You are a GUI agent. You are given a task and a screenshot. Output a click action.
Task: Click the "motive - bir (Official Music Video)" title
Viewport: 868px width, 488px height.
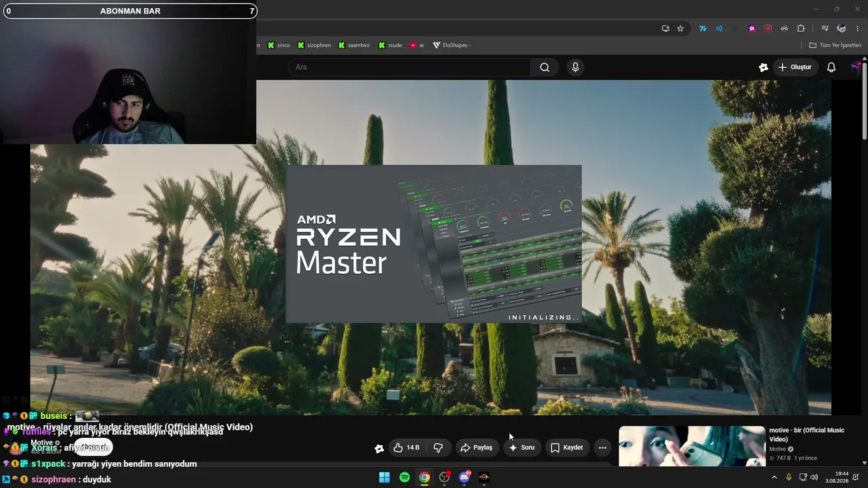pyautogui.click(x=807, y=434)
